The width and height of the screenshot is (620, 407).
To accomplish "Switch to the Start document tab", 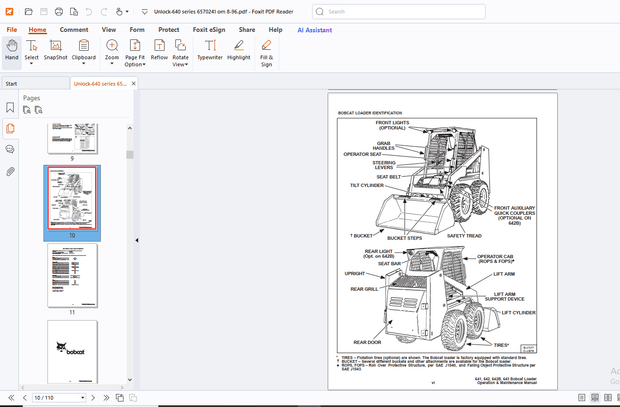I will 36,83.
